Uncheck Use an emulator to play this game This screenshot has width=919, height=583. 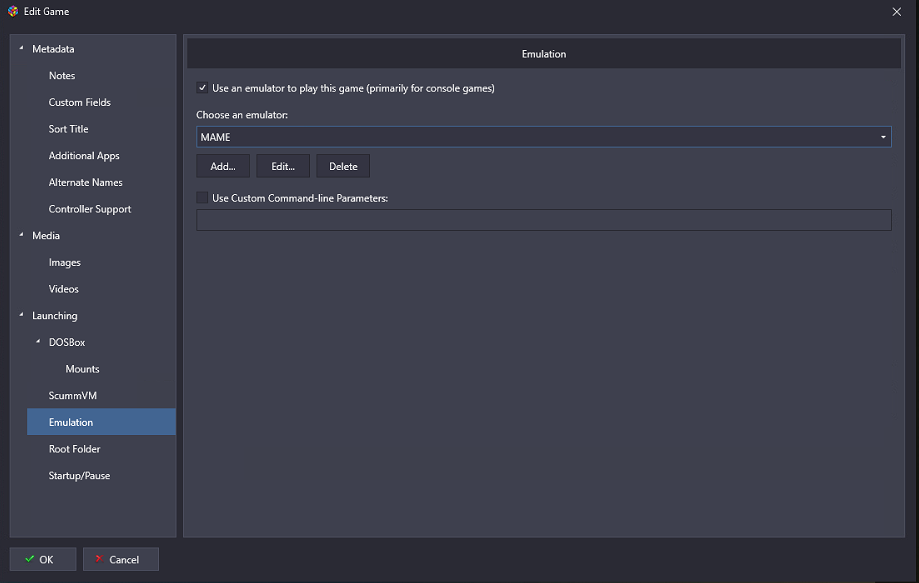click(x=202, y=88)
